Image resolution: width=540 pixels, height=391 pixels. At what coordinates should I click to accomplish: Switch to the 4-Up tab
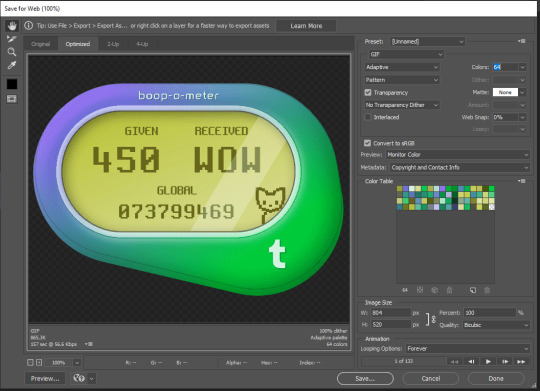coord(142,44)
